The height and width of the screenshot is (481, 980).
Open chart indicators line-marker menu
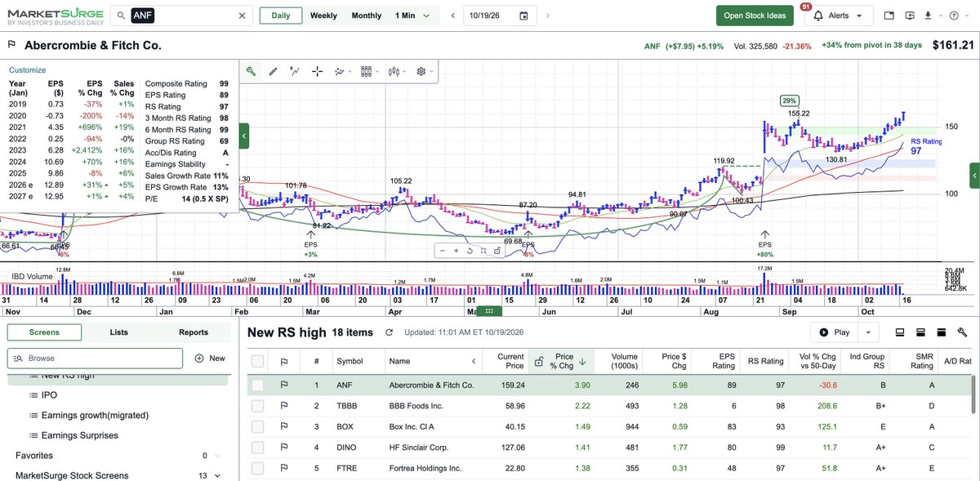coord(341,72)
